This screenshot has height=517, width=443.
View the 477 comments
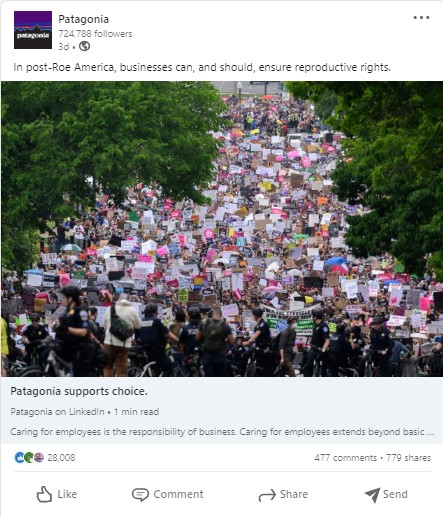(345, 458)
